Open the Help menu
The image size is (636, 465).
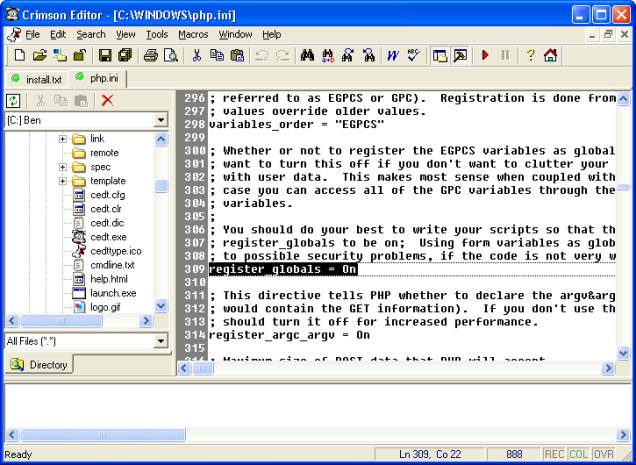[x=271, y=35]
